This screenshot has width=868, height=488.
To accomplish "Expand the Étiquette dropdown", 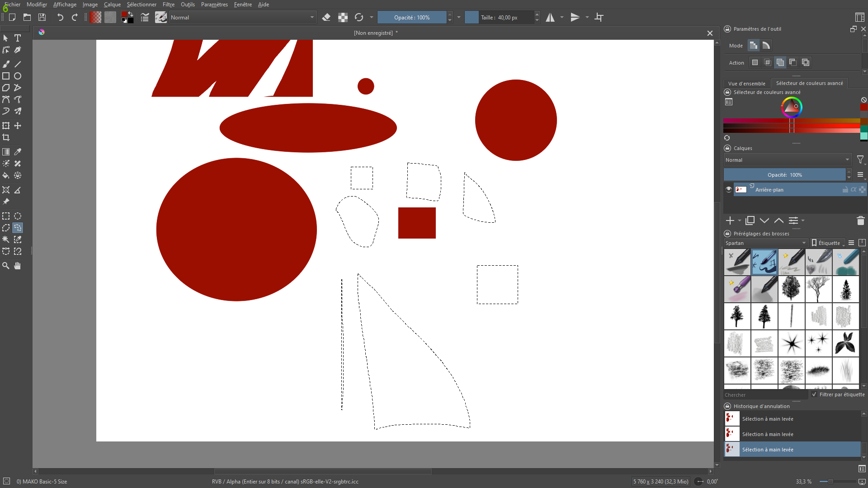I will coord(827,243).
